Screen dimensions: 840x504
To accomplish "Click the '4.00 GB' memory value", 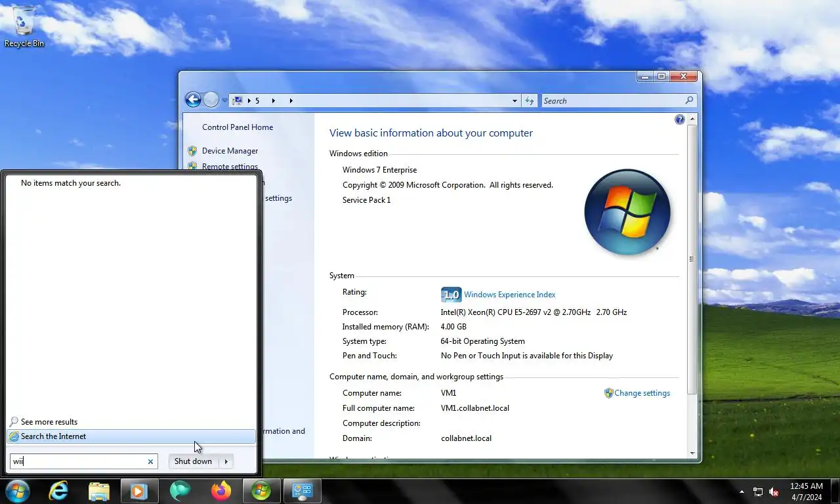I will point(453,327).
